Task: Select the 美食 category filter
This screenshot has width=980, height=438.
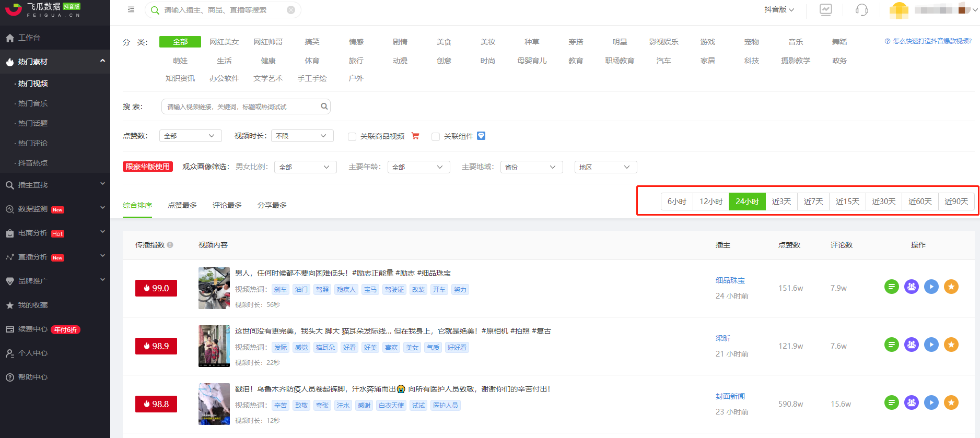Action: coord(444,42)
